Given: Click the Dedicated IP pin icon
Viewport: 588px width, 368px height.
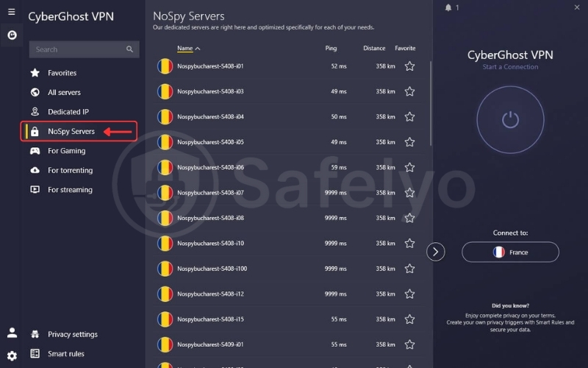Looking at the screenshot, I should [x=35, y=112].
